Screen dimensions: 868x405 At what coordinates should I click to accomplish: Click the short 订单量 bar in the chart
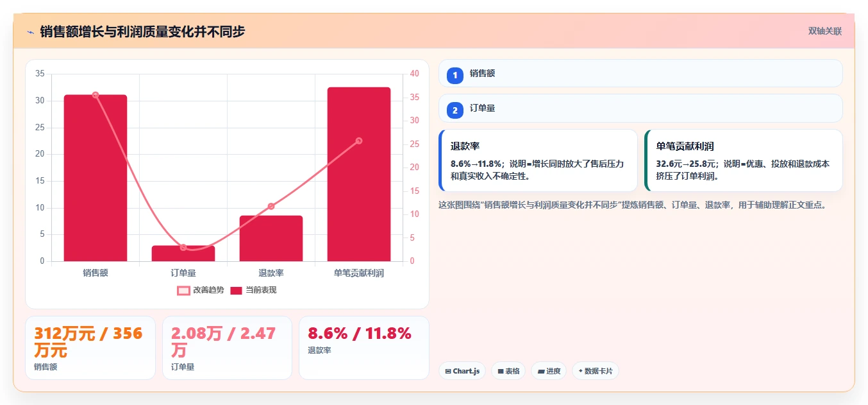183,254
